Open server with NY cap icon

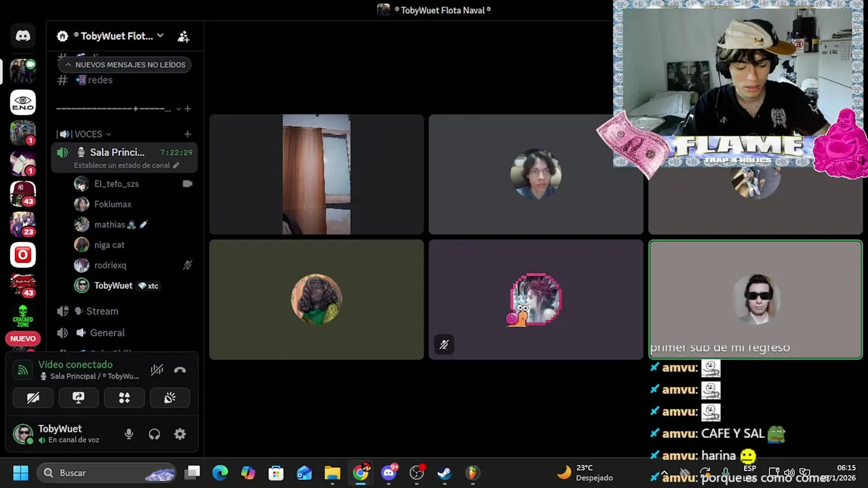tap(23, 194)
